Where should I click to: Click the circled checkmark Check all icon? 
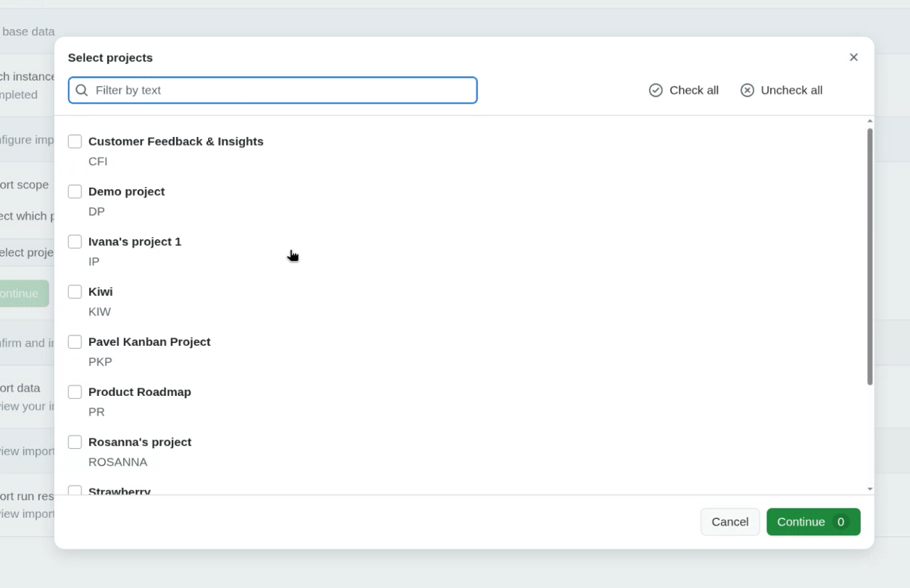point(655,90)
